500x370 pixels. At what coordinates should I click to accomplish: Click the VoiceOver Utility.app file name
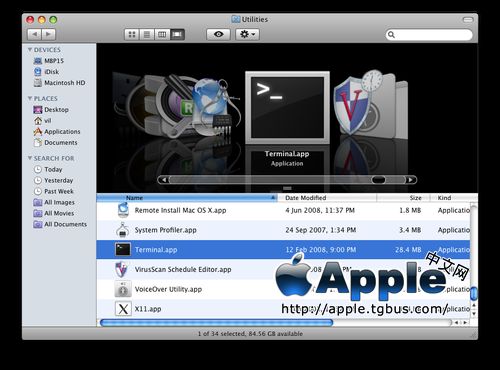168,289
